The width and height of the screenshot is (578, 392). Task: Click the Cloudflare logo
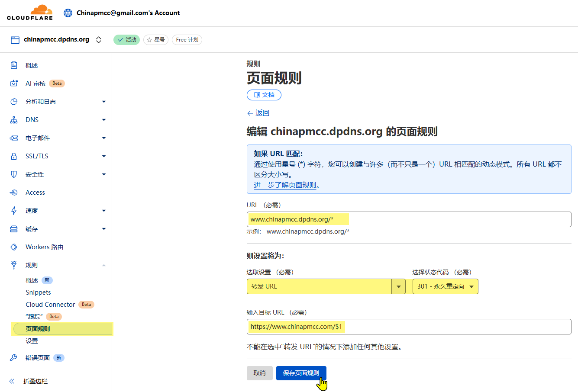point(30,13)
